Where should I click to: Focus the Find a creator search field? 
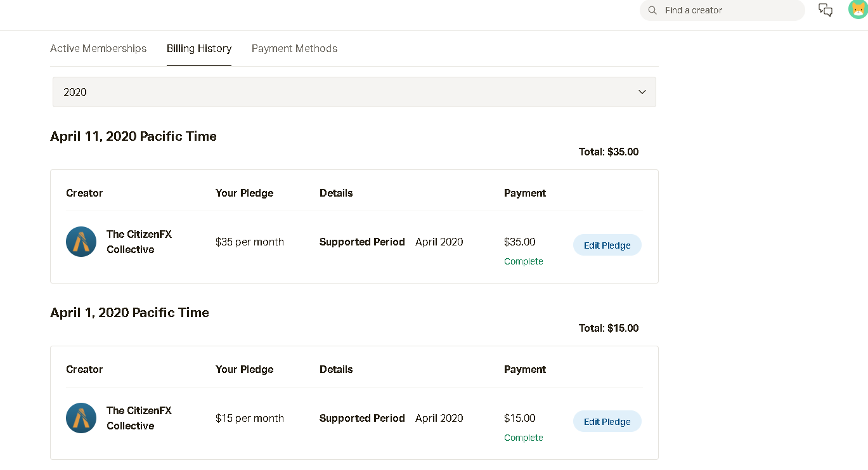pos(729,10)
